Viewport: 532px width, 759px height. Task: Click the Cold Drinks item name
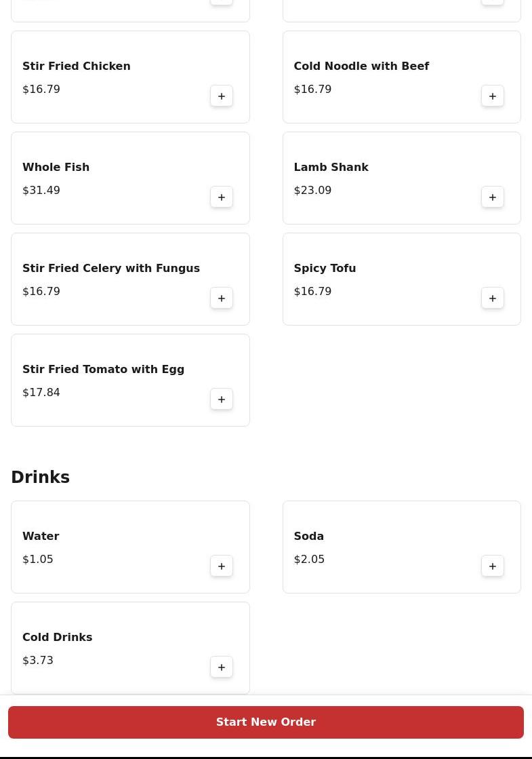click(57, 638)
